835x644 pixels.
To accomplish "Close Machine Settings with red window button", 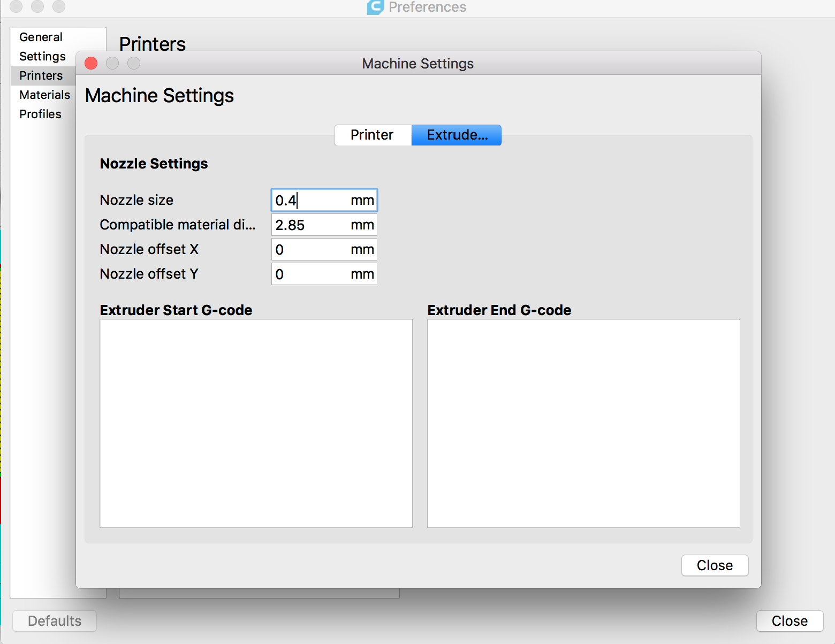I will (91, 63).
